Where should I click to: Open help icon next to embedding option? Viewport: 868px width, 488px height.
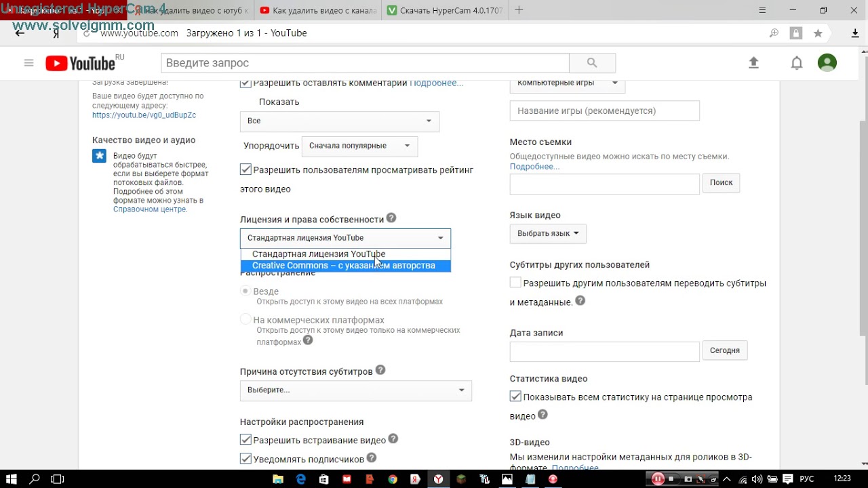(x=393, y=439)
